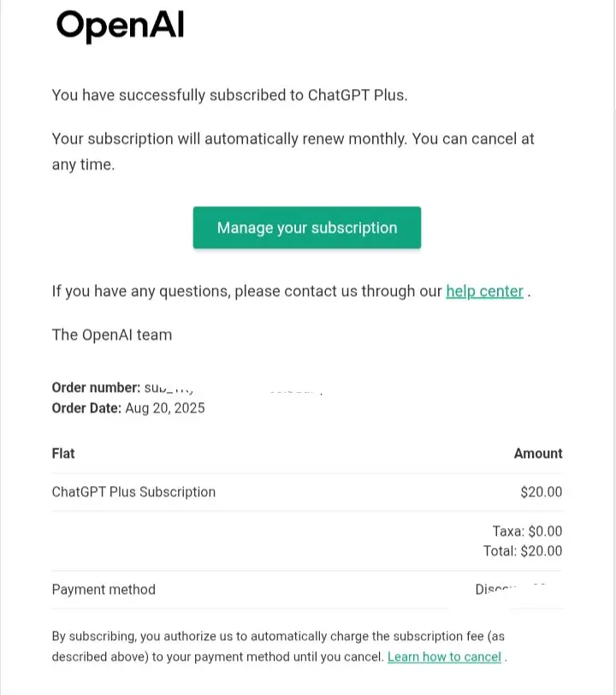The image size is (616, 695).
Task: Click the Amount column header
Action: (x=538, y=454)
